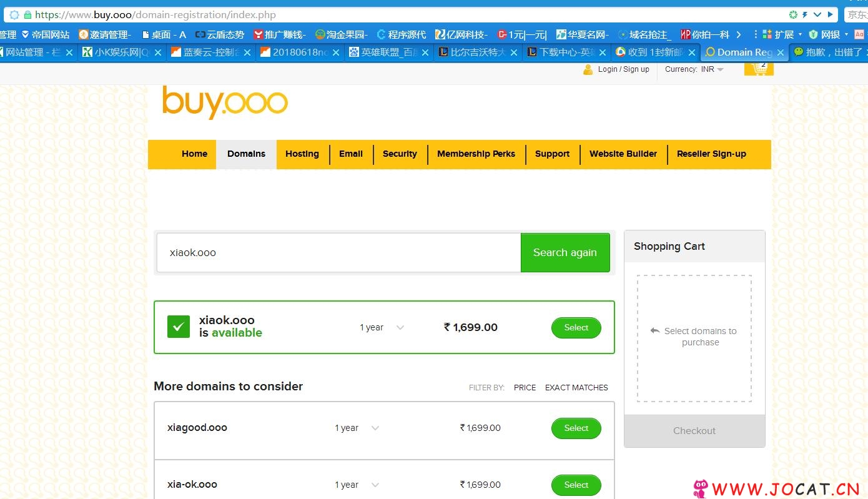
Task: Open the Support menu item
Action: click(x=553, y=154)
